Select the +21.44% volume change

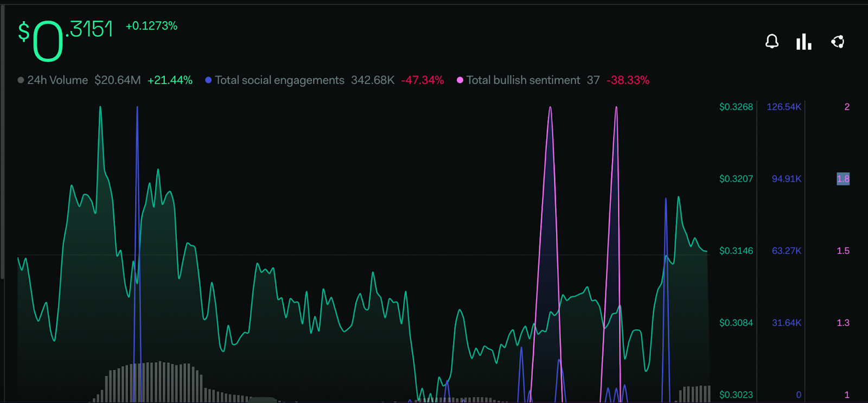[170, 80]
